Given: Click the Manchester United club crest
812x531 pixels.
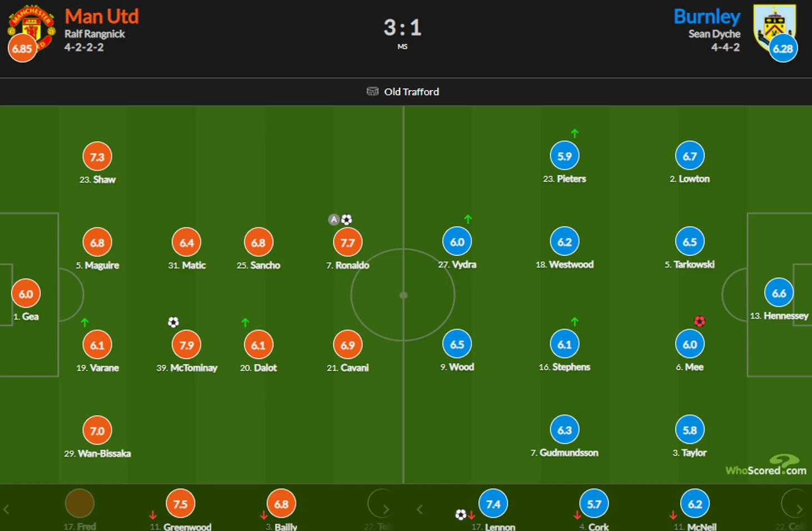Looking at the screenshot, I should (x=32, y=25).
